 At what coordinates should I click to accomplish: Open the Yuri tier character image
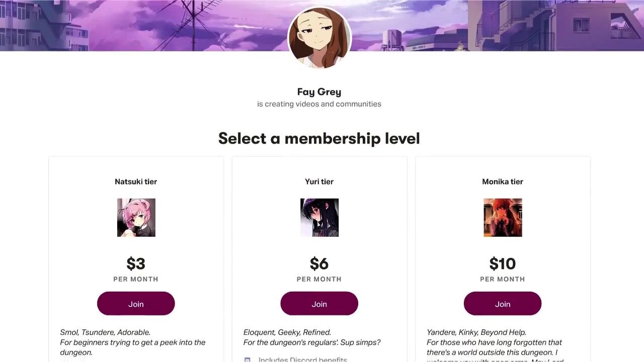pos(319,218)
